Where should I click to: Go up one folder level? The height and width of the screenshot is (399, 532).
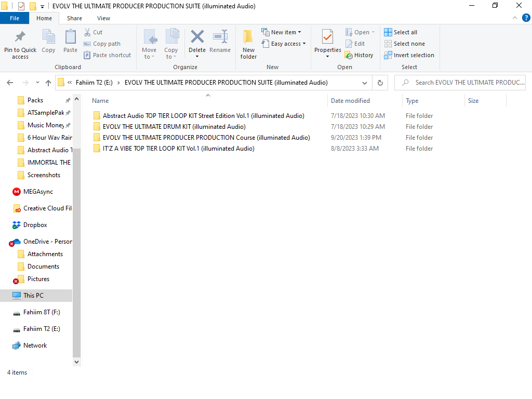tap(48, 83)
